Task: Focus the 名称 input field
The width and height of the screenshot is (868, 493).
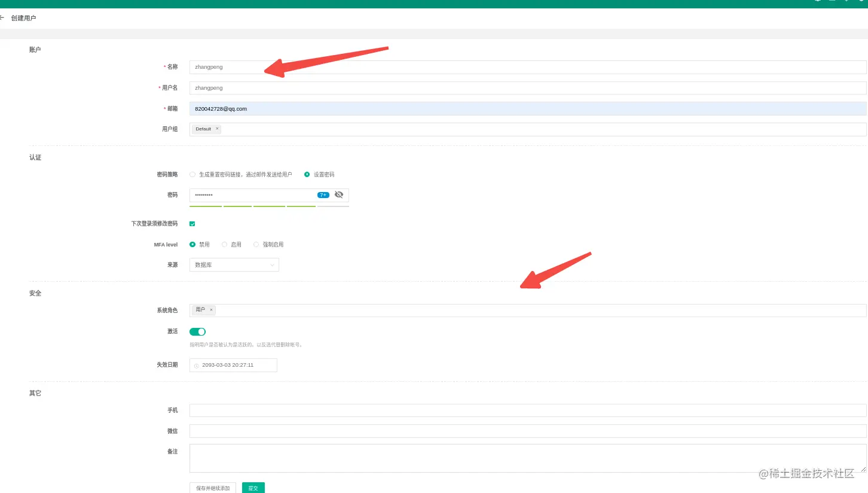Action: point(528,67)
